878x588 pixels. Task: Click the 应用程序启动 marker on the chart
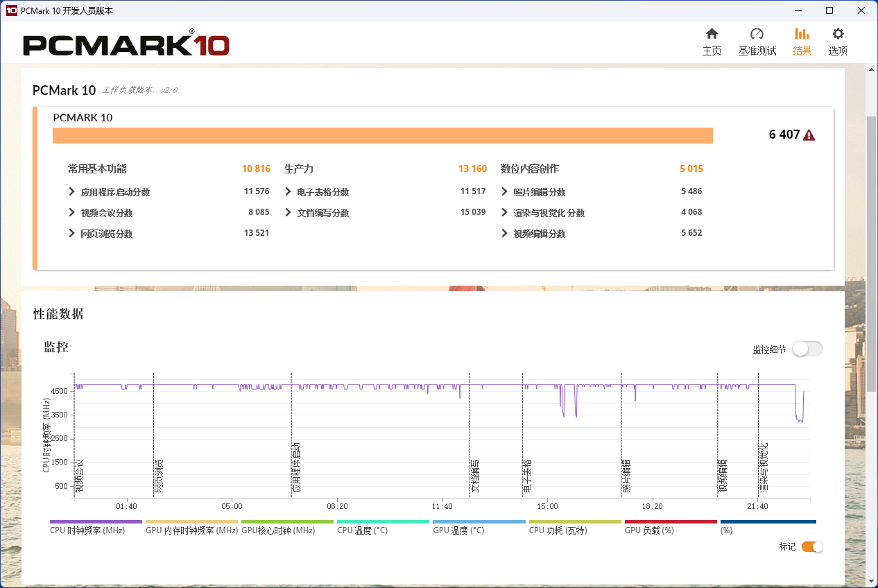coord(296,467)
